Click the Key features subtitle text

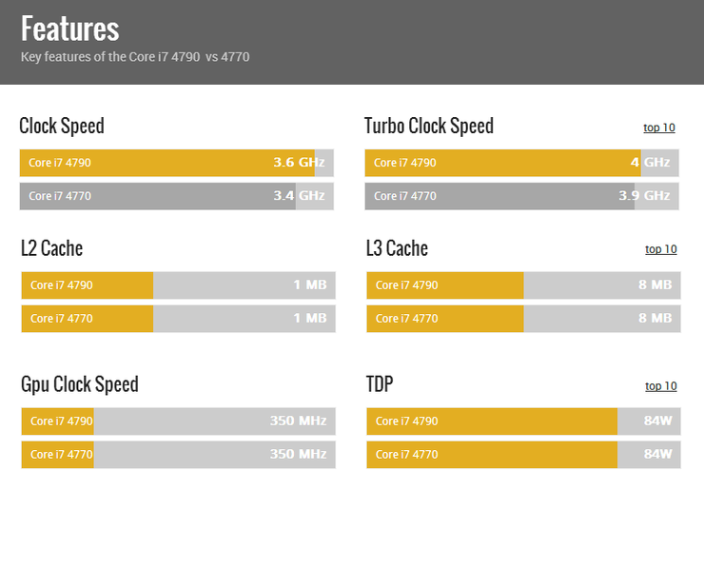pos(135,57)
